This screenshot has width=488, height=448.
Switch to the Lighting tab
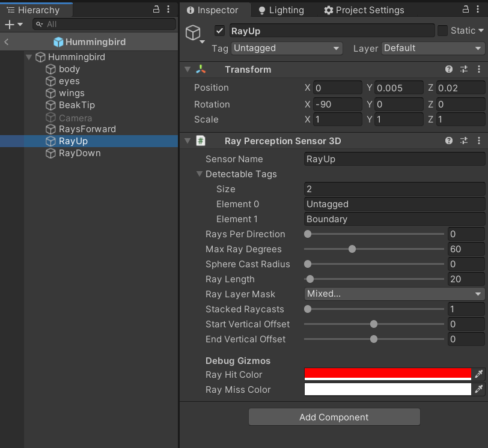(x=281, y=10)
